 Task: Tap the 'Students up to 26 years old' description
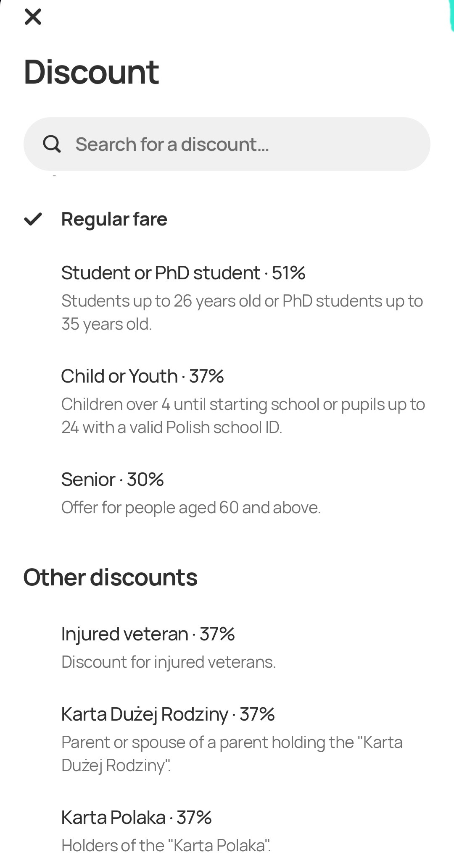(x=242, y=312)
